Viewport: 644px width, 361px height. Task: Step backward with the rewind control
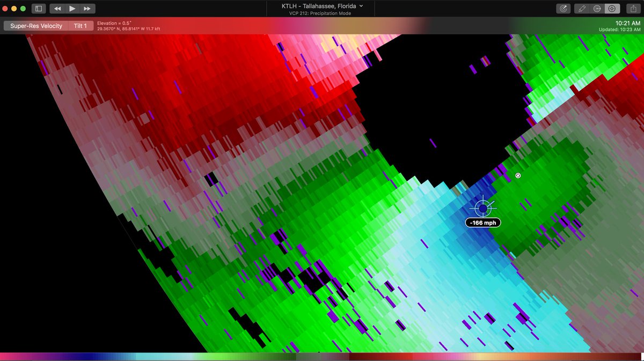coord(57,9)
